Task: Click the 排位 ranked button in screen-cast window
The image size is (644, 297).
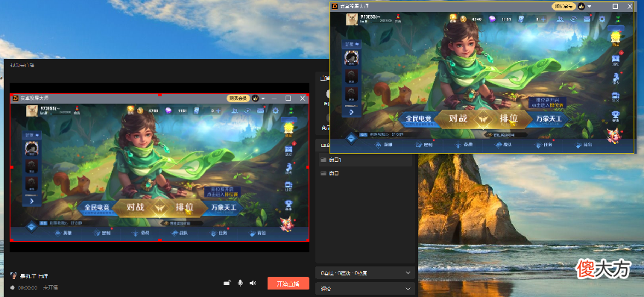Action: click(508, 119)
